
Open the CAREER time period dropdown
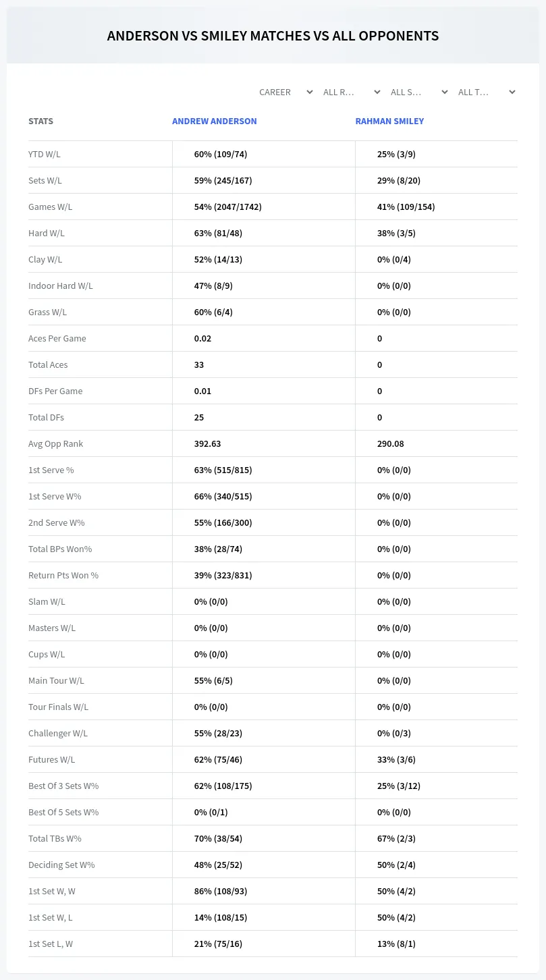point(285,92)
